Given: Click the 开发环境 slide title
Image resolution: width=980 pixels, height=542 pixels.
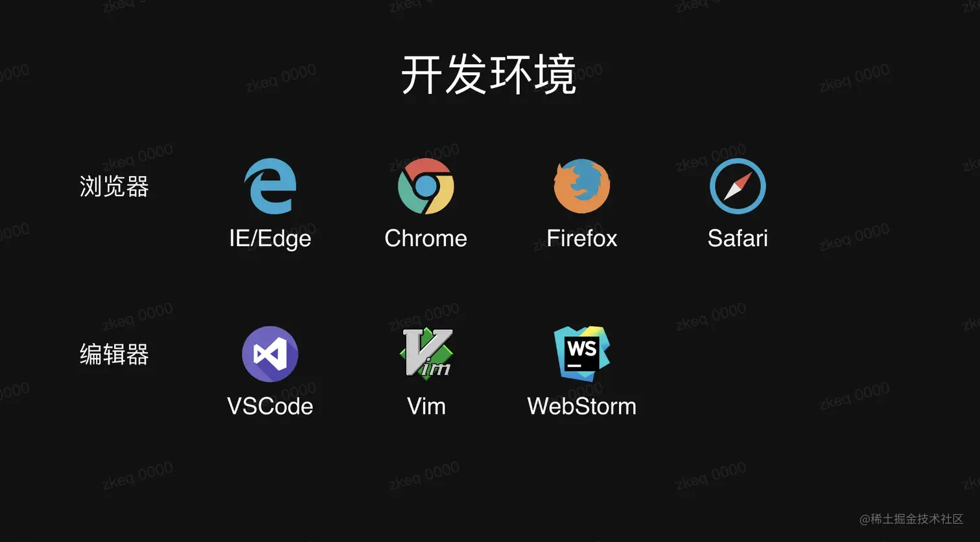Looking at the screenshot, I should pos(489,76).
